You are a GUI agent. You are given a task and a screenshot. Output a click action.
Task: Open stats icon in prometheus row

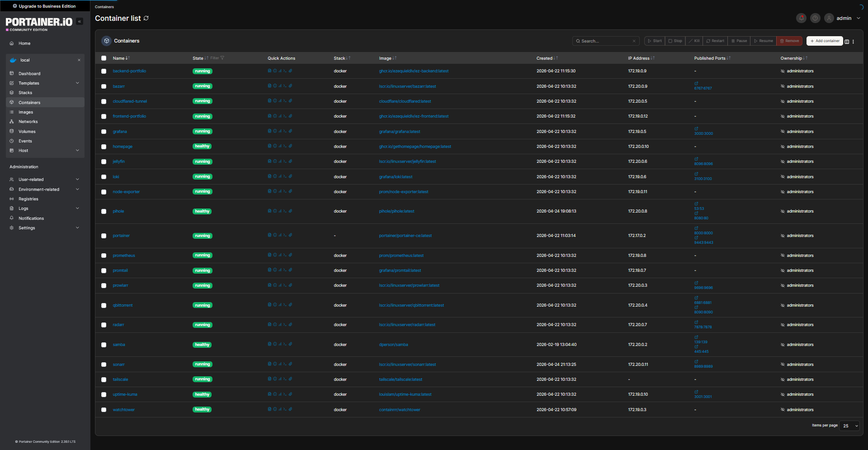click(x=280, y=255)
